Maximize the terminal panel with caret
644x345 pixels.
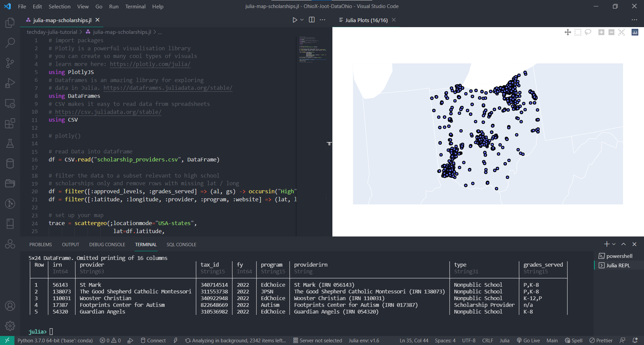tap(623, 244)
